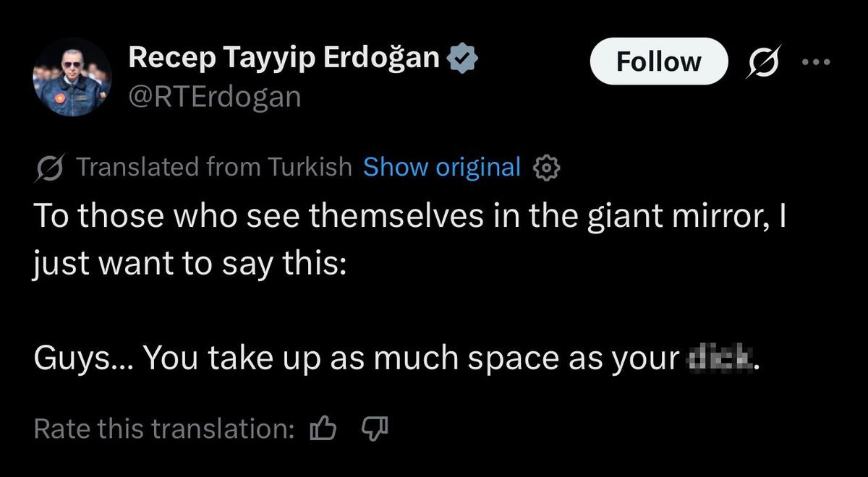Screen dimensions: 868x477
Task: Click the sentence starting with 'Guys...'
Action: tap(289, 356)
